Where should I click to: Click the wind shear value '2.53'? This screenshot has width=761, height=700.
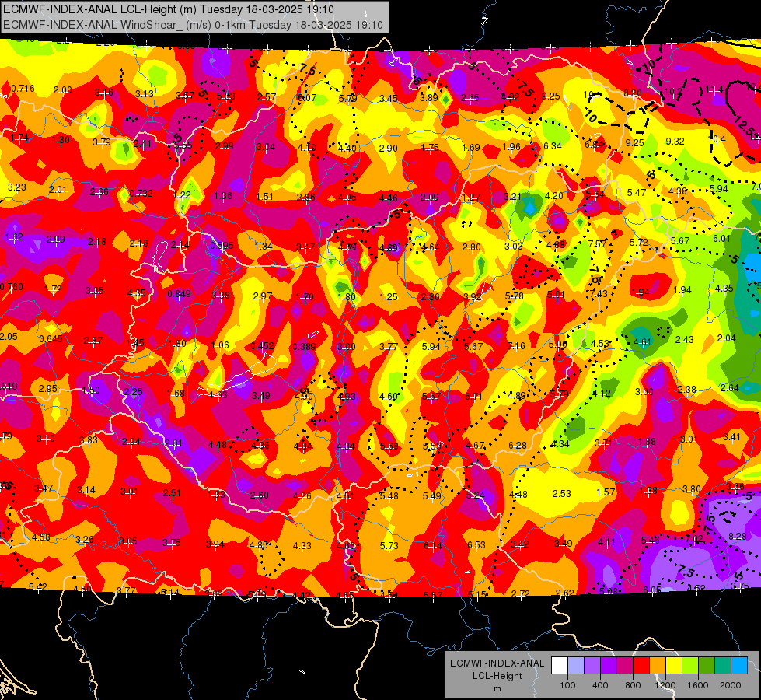[561, 494]
